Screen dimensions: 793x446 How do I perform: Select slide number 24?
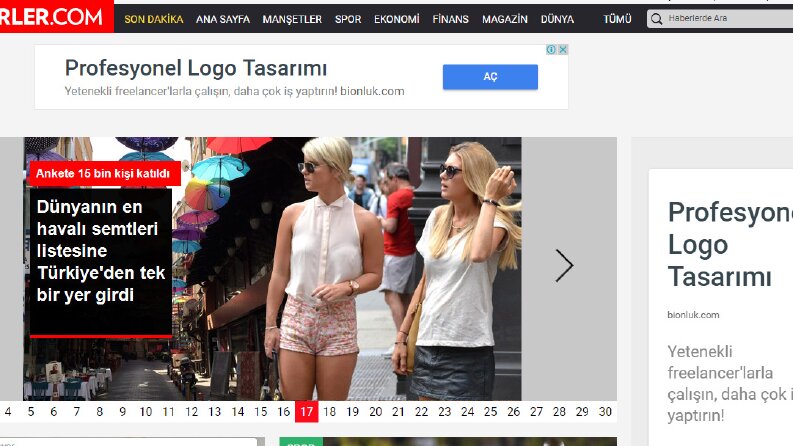point(467,412)
